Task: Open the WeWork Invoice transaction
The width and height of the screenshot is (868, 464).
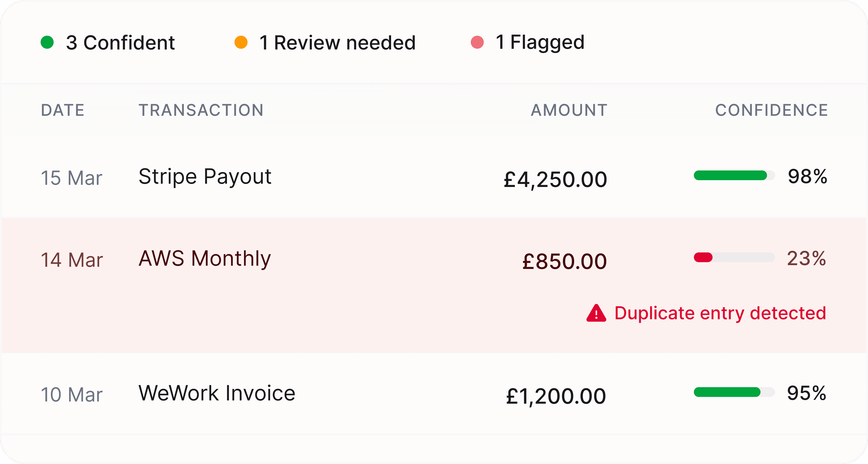Action: click(217, 393)
